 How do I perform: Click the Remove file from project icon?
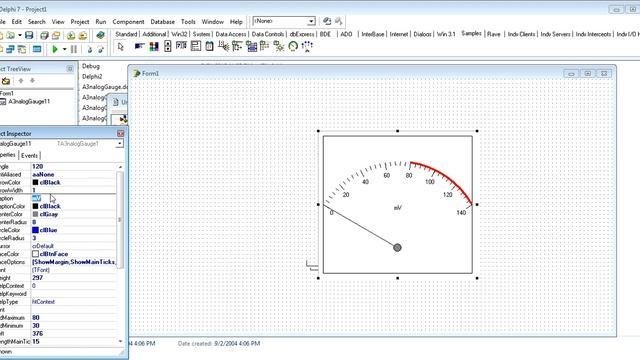click(x=83, y=36)
